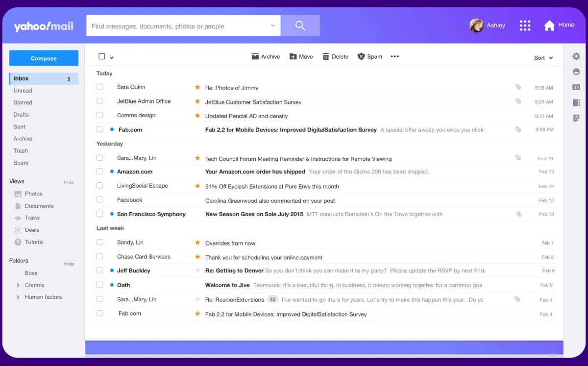
Task: Click the Compose button
Action: point(44,58)
